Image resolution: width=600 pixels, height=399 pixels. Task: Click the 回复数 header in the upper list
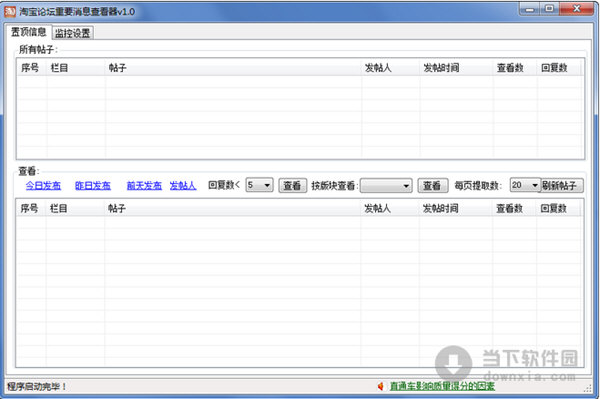pyautogui.click(x=559, y=68)
